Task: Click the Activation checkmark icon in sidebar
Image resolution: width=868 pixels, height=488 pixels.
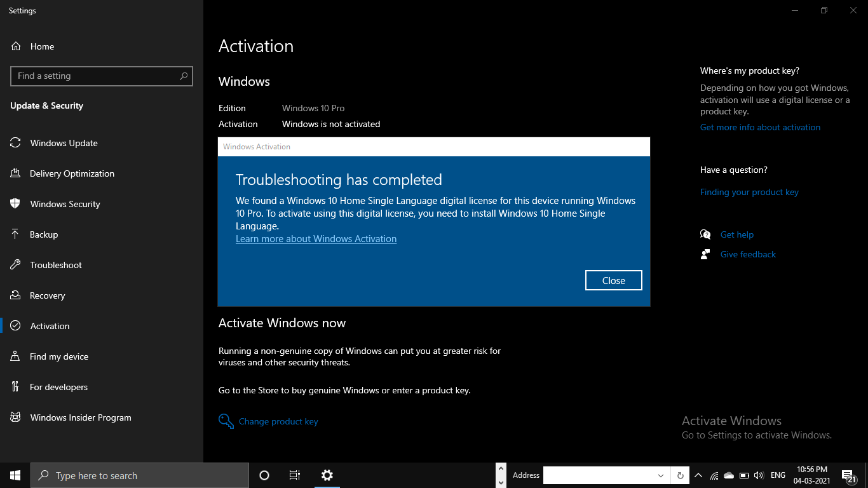Action: [15, 326]
